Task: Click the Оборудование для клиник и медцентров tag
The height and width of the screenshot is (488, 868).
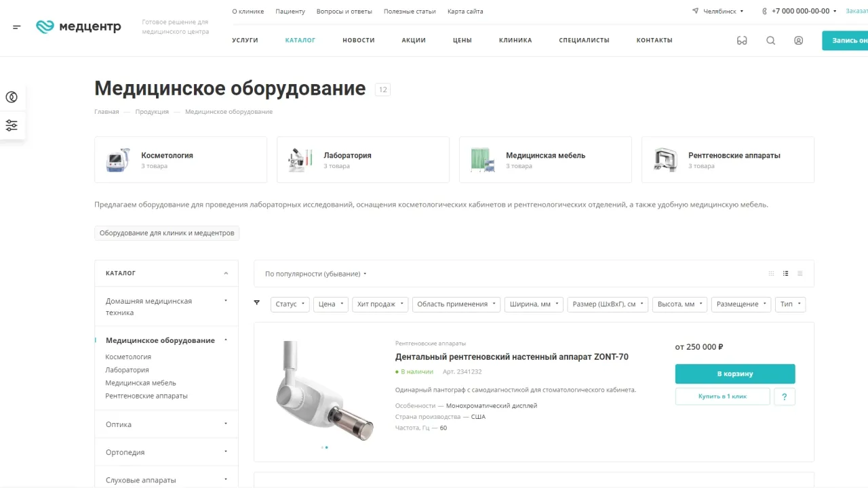Action: (x=167, y=233)
